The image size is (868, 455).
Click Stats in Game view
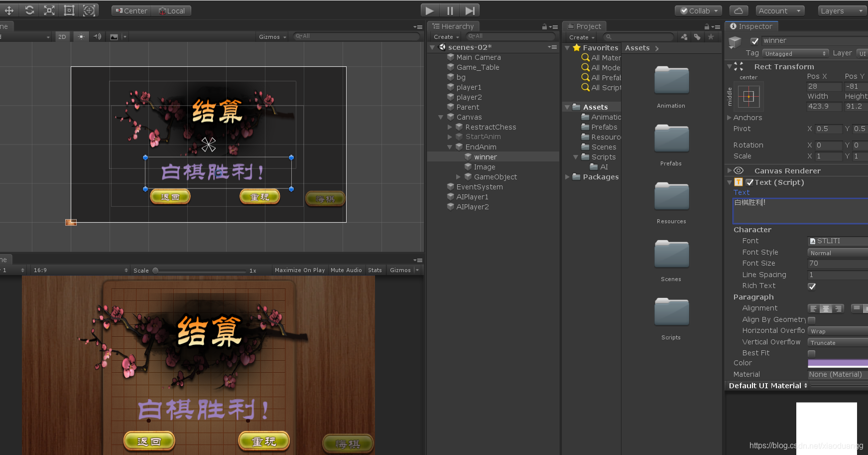click(375, 270)
